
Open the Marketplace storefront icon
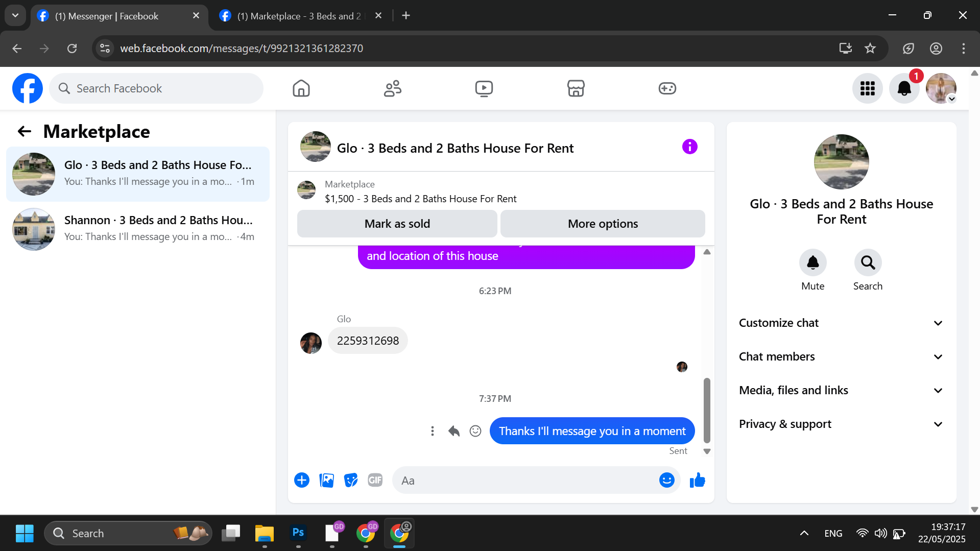(576, 88)
